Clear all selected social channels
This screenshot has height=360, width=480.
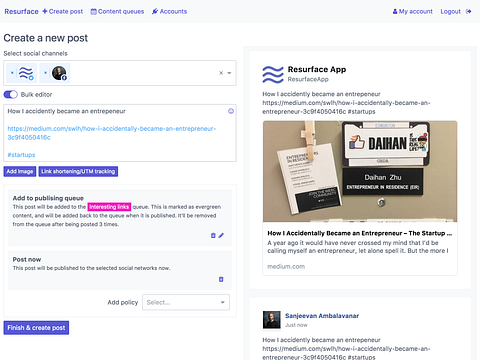click(x=221, y=73)
